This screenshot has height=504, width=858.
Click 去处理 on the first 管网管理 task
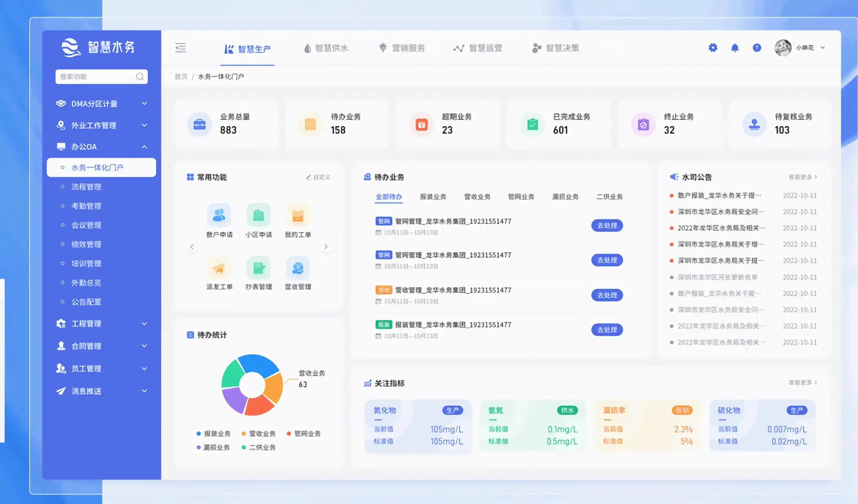point(607,226)
